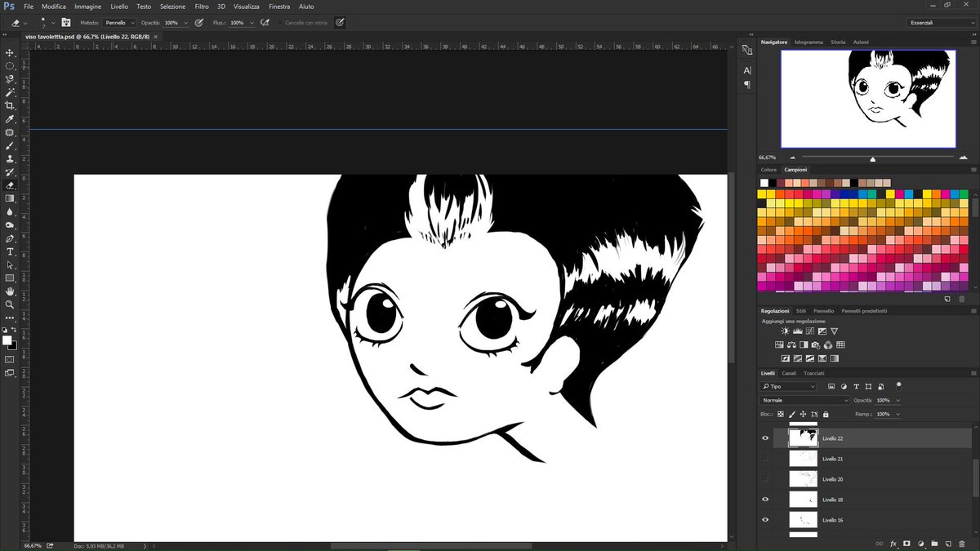The height and width of the screenshot is (551, 980).
Task: Select the Eraser tool in toolbox
Action: [x=10, y=185]
